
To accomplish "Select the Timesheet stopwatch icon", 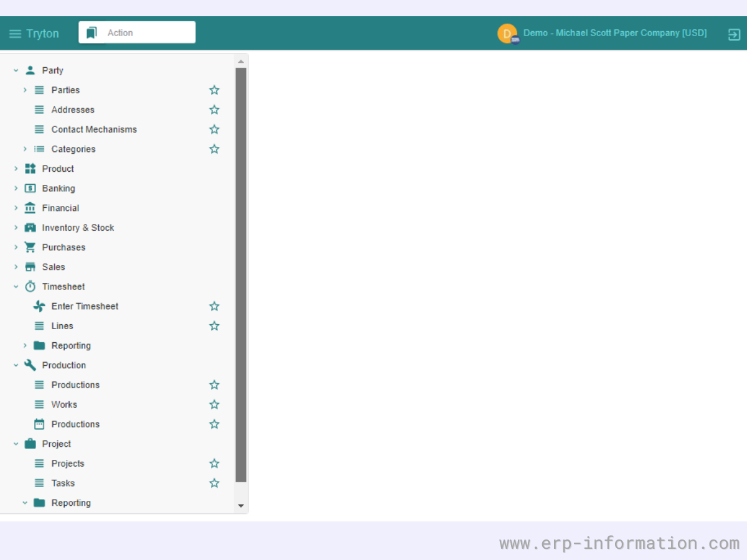I will pyautogui.click(x=30, y=286).
